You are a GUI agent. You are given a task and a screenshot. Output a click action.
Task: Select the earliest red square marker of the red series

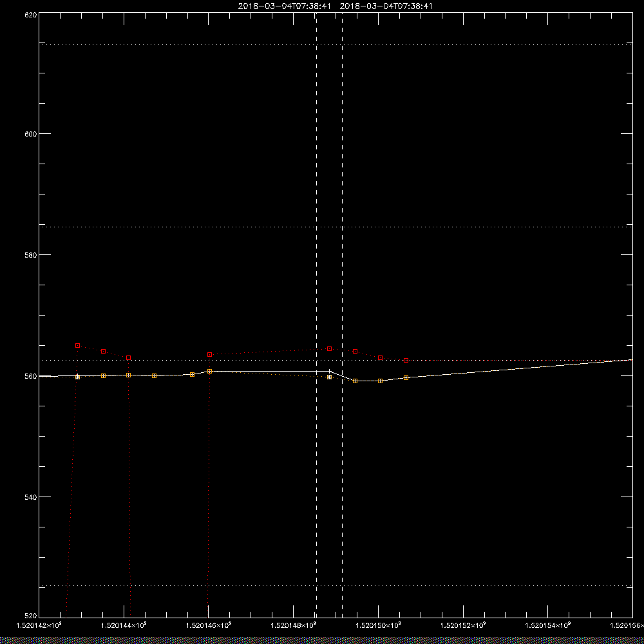click(x=78, y=345)
